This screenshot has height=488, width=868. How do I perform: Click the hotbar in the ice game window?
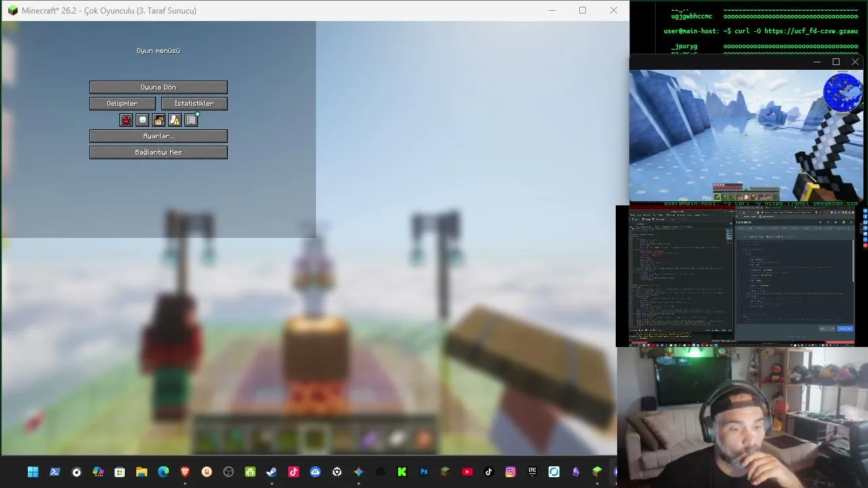[x=746, y=197]
